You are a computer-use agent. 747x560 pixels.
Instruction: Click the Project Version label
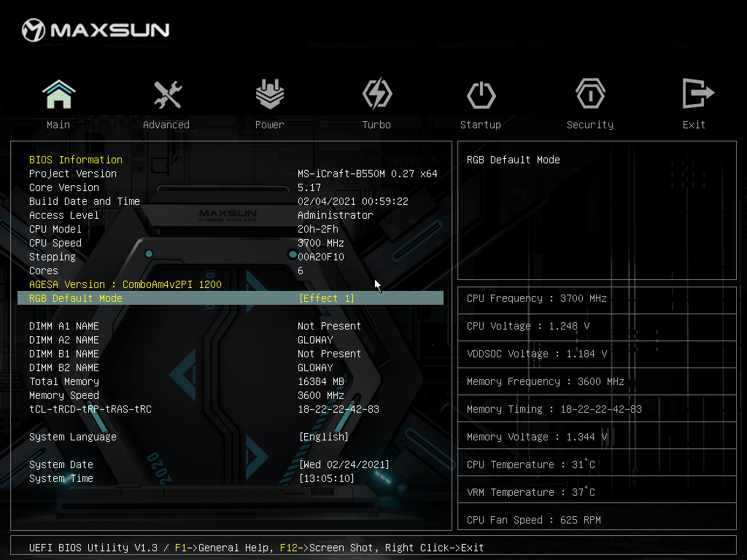pos(73,174)
